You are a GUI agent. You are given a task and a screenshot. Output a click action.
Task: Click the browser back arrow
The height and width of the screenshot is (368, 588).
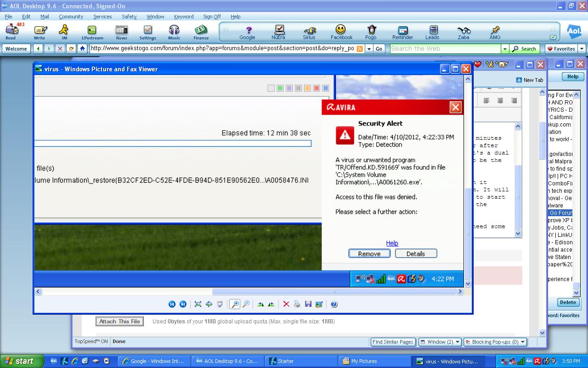[38, 48]
